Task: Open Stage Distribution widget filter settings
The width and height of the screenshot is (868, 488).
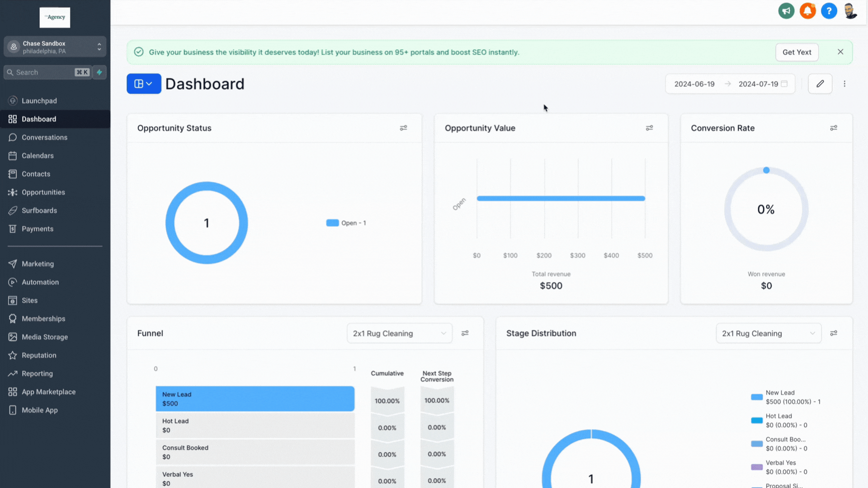Action: click(x=834, y=333)
